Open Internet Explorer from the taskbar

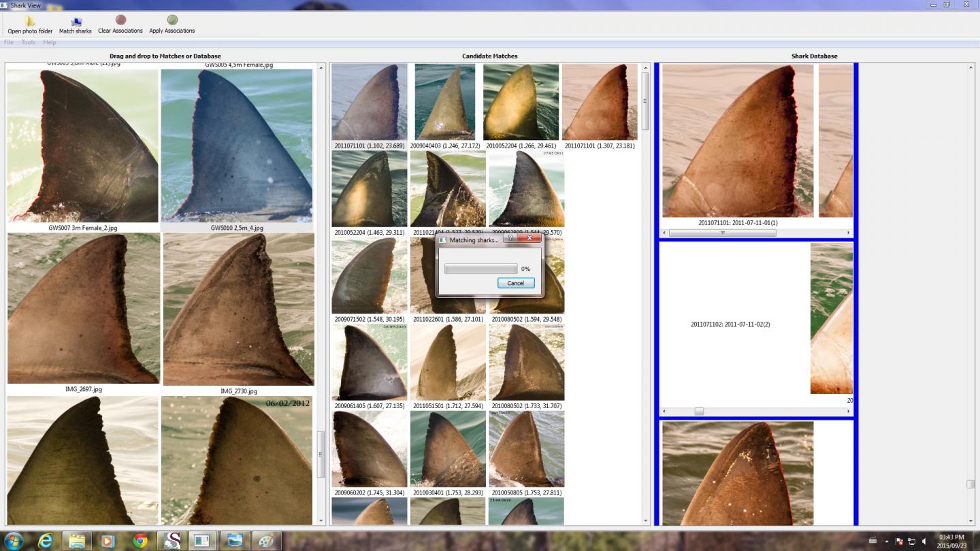(45, 541)
